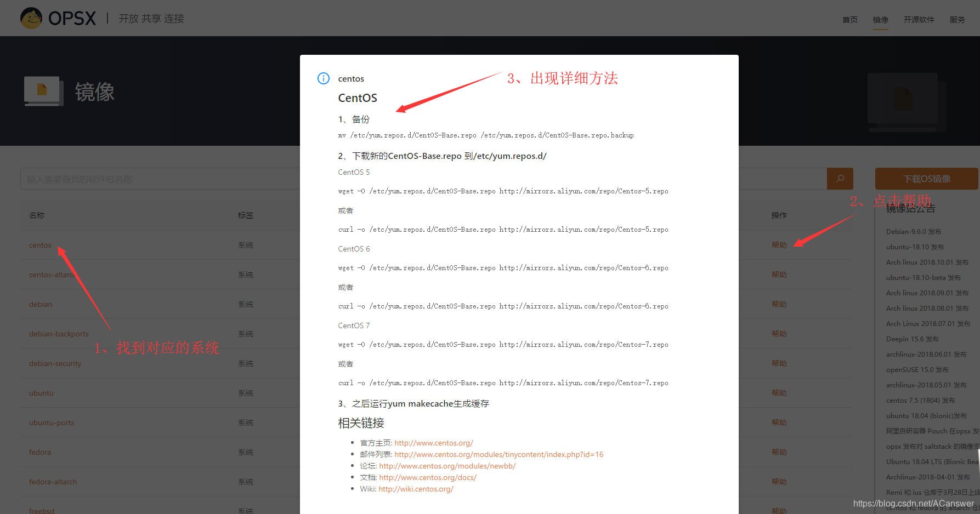
Task: Open the 开源软件 menu item
Action: [919, 20]
